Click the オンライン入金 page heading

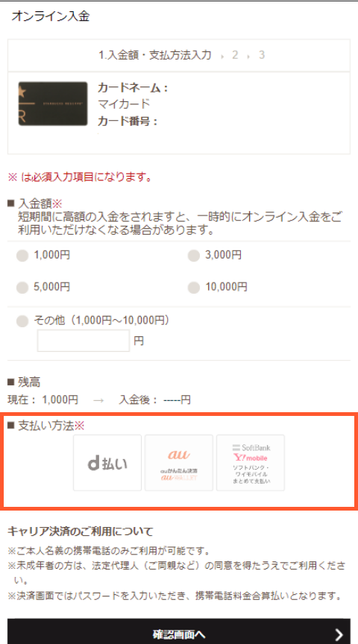point(51,16)
